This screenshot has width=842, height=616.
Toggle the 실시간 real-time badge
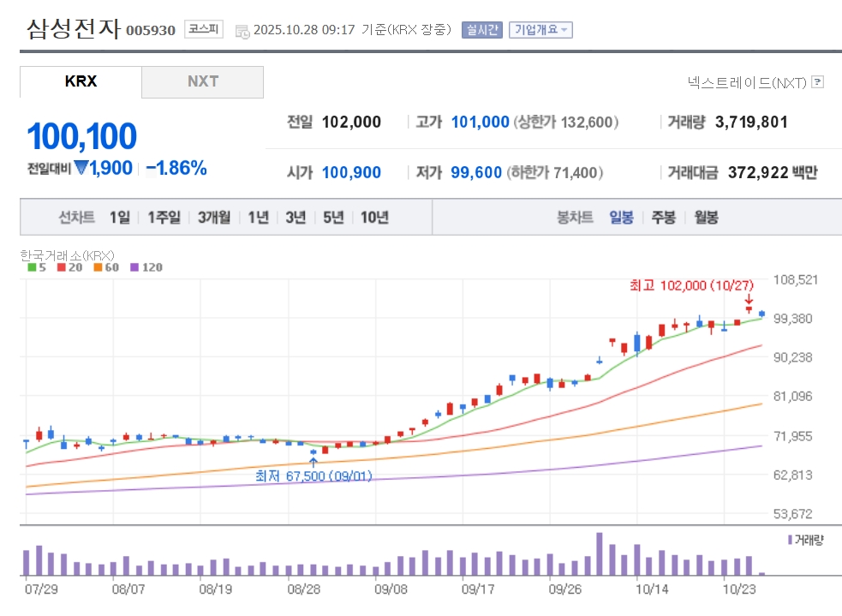click(481, 30)
